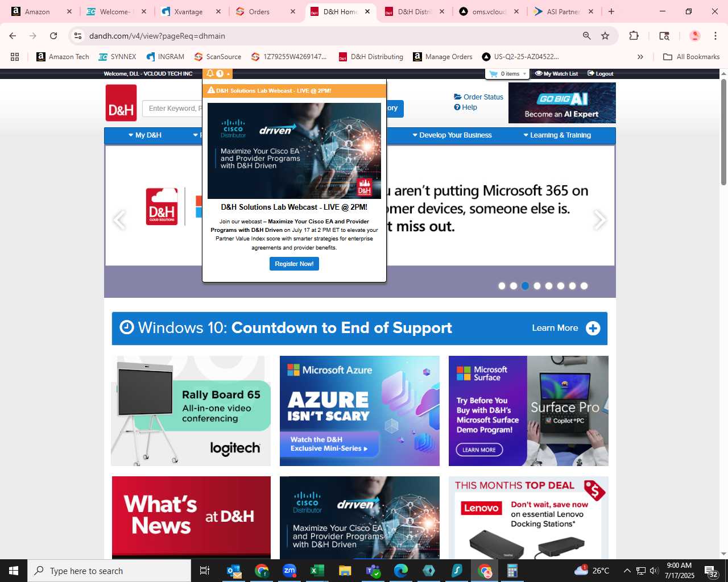This screenshot has width=728, height=582.
Task: Click LEARN MORE on Microsoft Surface tile
Action: coord(479,450)
